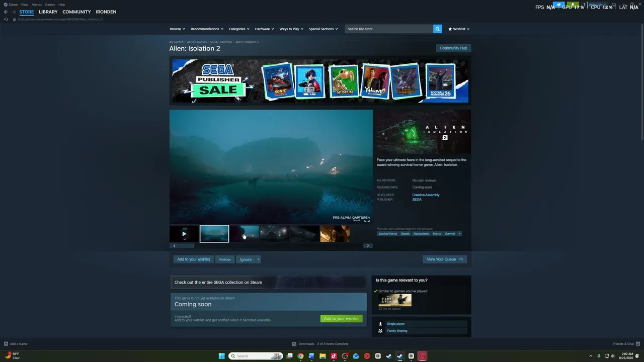Click the Ignore button

[246, 259]
